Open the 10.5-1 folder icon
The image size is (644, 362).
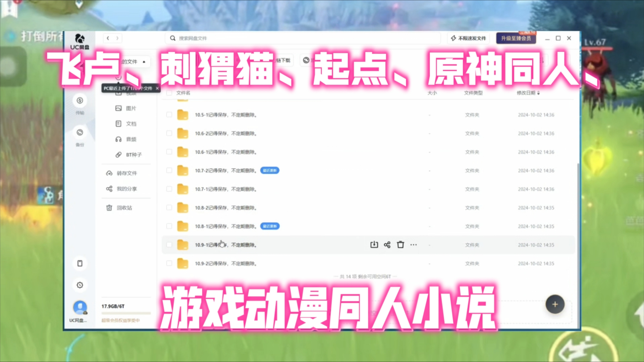[x=183, y=115]
